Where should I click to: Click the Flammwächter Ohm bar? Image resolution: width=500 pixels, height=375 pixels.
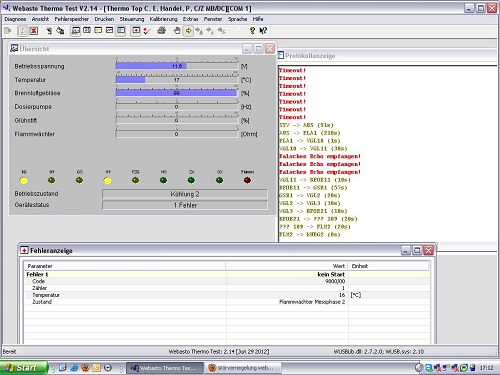pyautogui.click(x=177, y=134)
